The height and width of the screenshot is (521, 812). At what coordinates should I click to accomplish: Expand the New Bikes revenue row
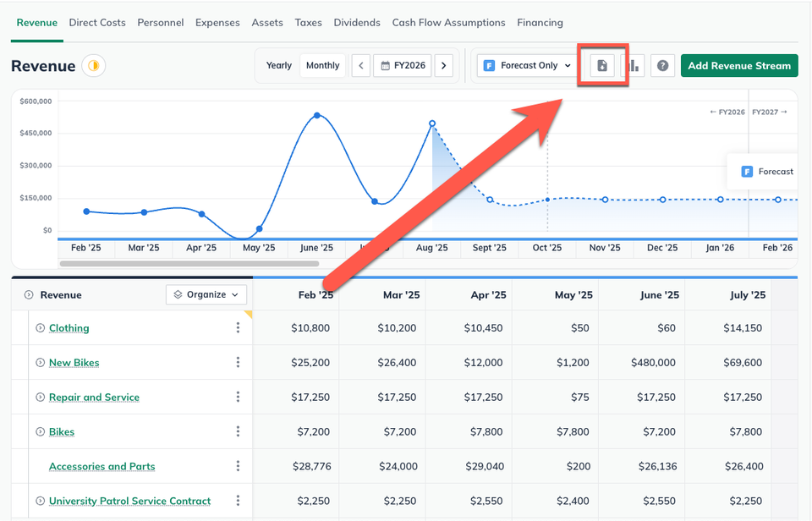[x=40, y=363]
